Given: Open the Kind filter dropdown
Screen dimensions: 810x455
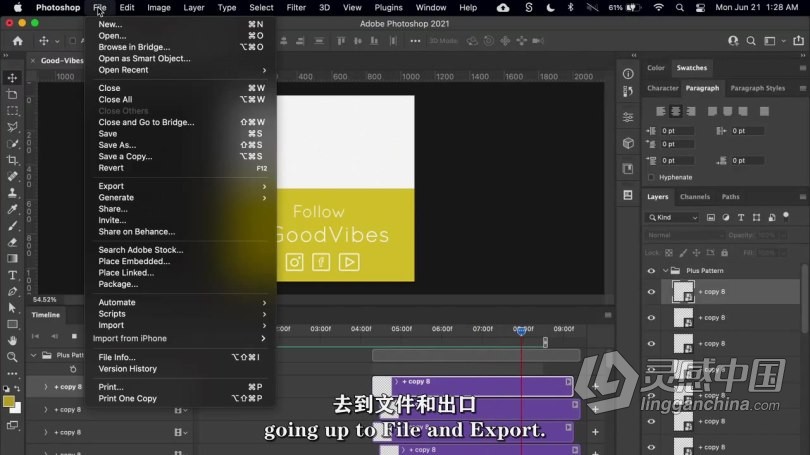Looking at the screenshot, I should coord(673,217).
